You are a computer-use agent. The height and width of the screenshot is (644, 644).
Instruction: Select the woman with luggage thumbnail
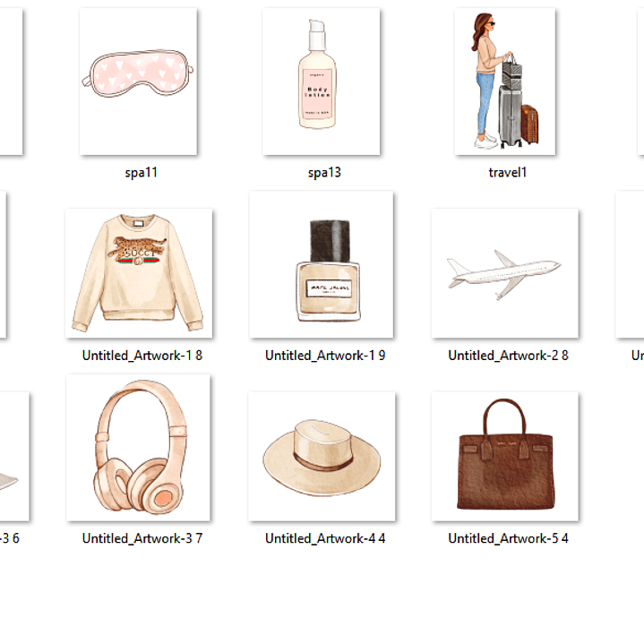click(x=504, y=82)
